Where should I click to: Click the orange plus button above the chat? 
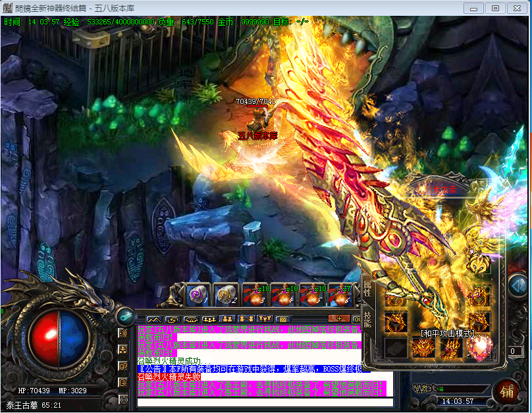click(x=339, y=319)
